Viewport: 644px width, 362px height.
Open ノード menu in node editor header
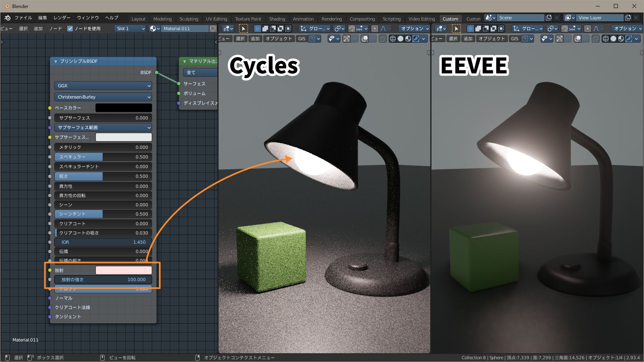56,29
